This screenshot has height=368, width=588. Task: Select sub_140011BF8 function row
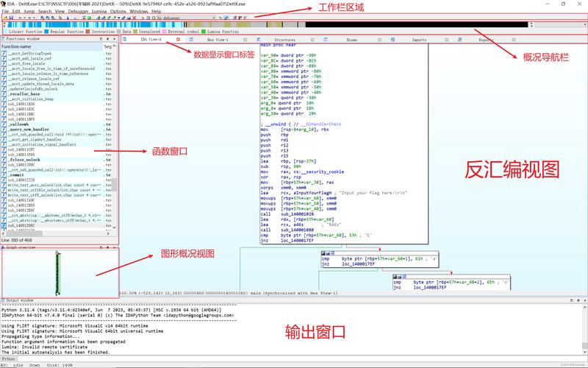coord(57,119)
